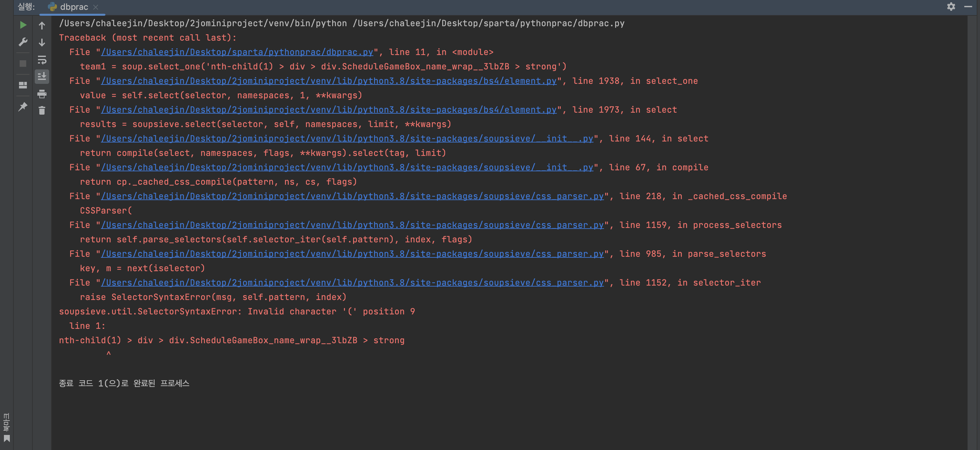The image size is (980, 450).
Task: Open bs4 element.py line 1938 link
Action: coord(328,81)
